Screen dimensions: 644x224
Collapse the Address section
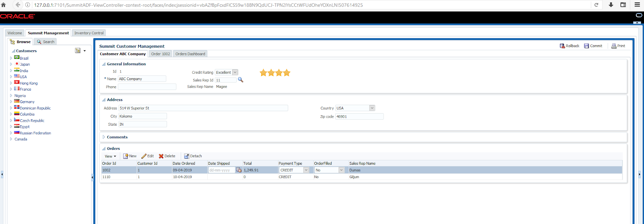click(x=104, y=100)
